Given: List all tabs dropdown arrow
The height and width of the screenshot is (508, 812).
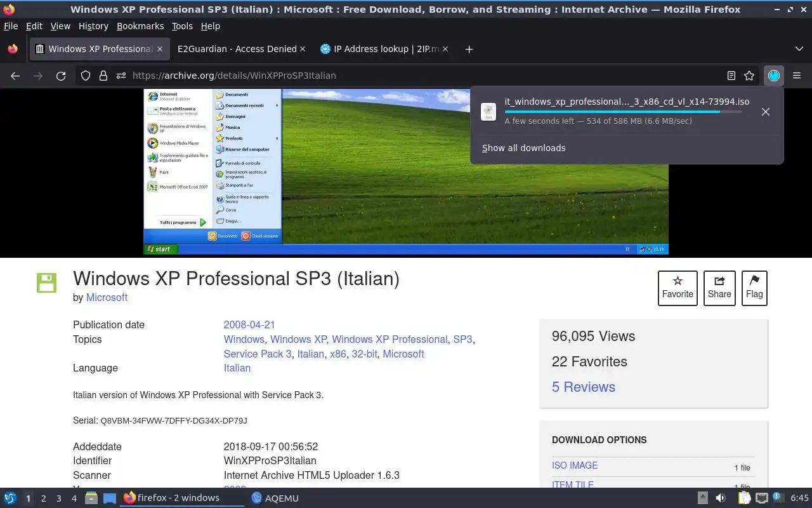Looking at the screenshot, I should [x=799, y=49].
